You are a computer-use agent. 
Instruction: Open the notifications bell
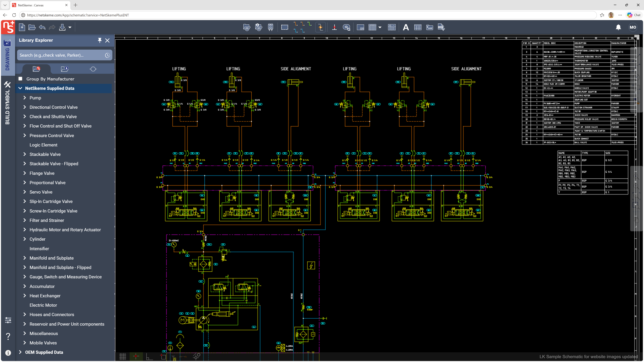618,27
